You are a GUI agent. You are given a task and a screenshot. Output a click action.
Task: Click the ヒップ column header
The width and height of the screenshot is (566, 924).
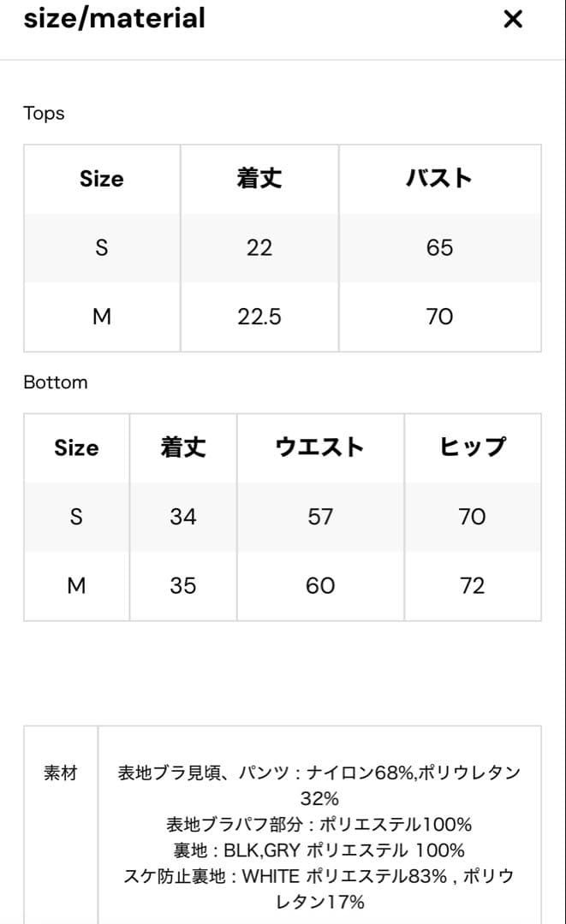click(473, 447)
